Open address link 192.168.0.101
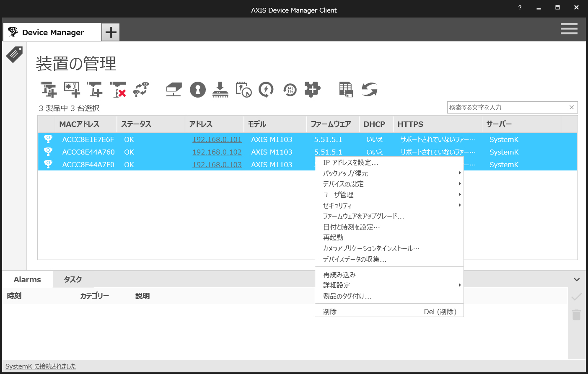Image resolution: width=588 pixels, height=374 pixels. [x=217, y=139]
